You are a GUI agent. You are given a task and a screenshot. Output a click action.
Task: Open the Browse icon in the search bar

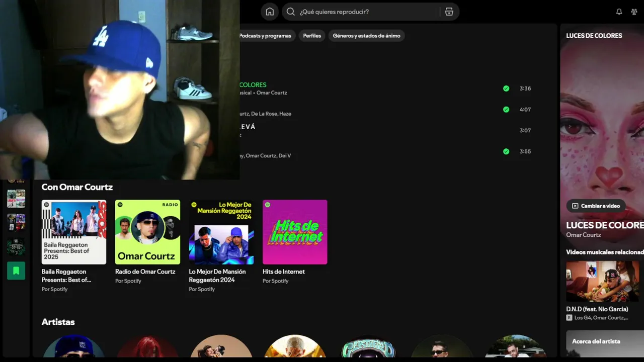point(449,12)
